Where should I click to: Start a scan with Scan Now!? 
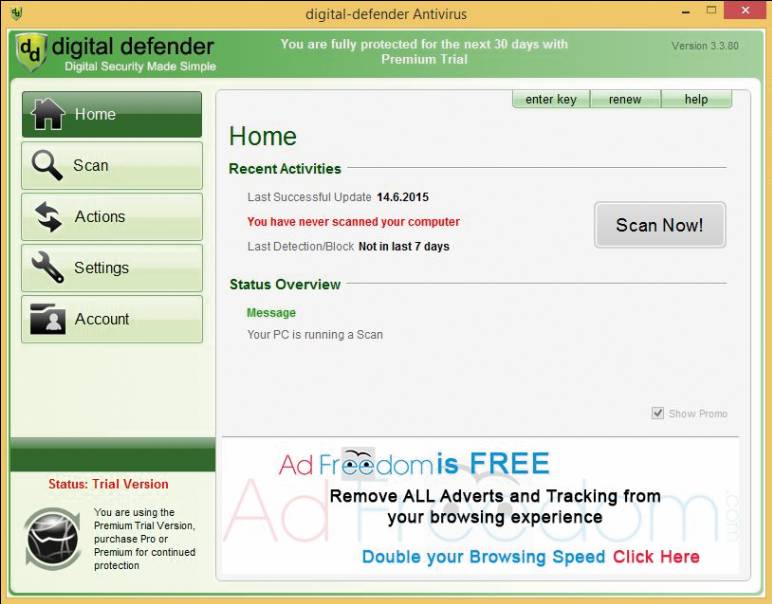660,224
